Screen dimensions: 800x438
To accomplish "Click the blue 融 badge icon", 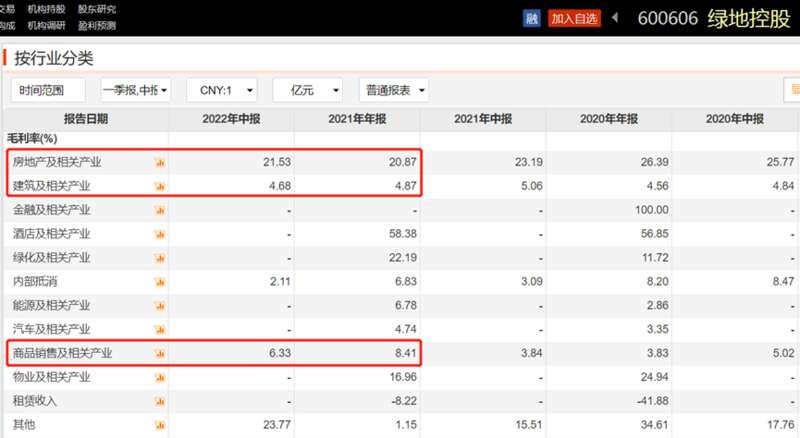I will click(533, 18).
